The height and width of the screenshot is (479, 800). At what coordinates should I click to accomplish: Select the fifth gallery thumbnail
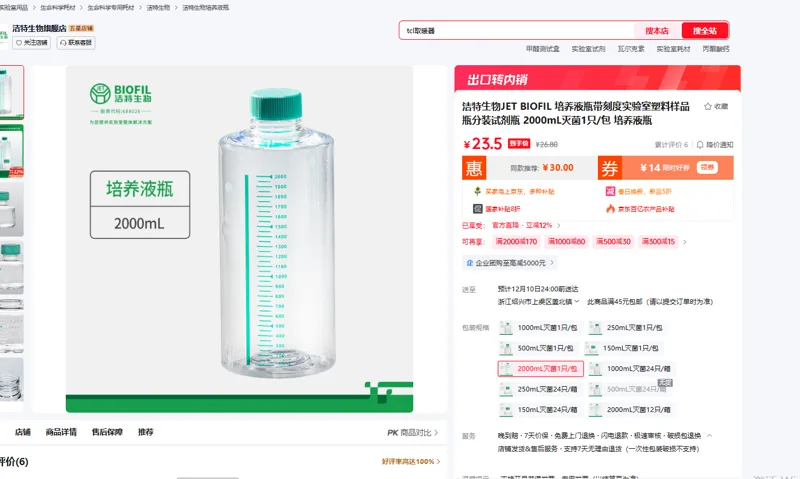pyautogui.click(x=12, y=325)
